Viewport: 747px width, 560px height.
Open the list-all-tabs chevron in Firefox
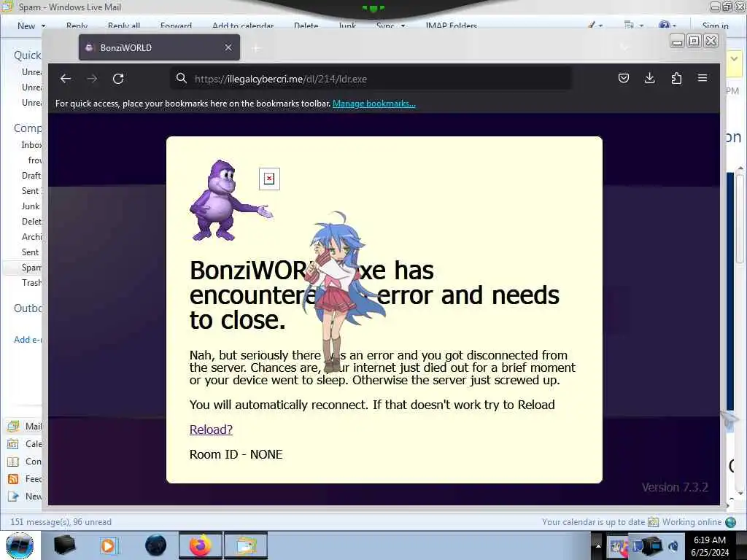coord(624,47)
